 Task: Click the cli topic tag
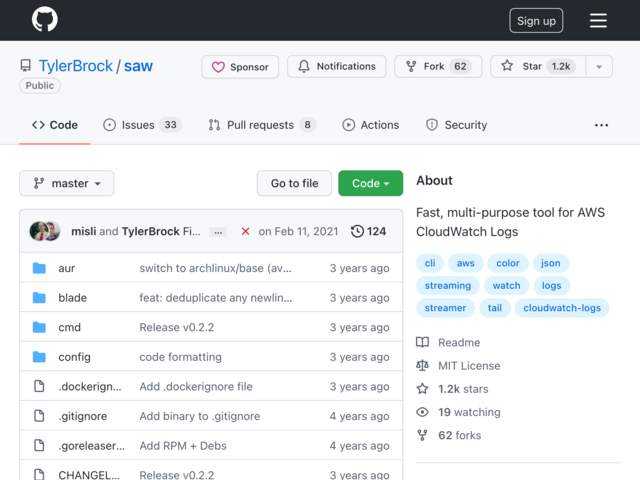pyautogui.click(x=430, y=263)
